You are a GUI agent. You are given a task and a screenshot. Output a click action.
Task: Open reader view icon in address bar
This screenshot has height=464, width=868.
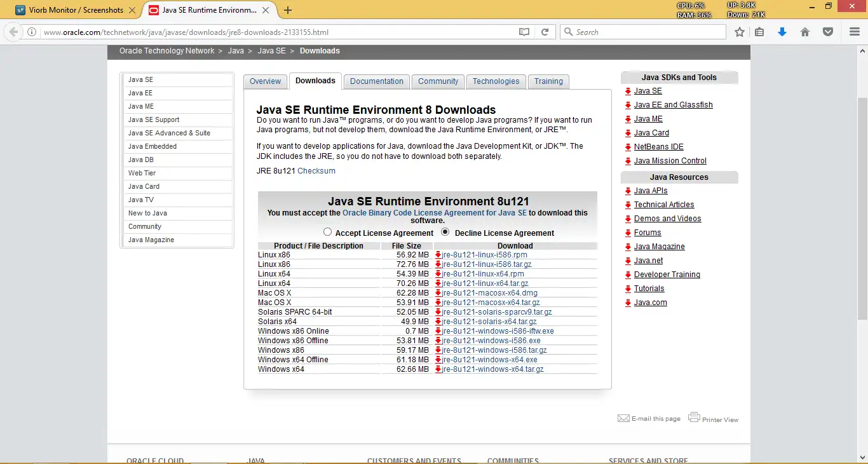pyautogui.click(x=524, y=32)
